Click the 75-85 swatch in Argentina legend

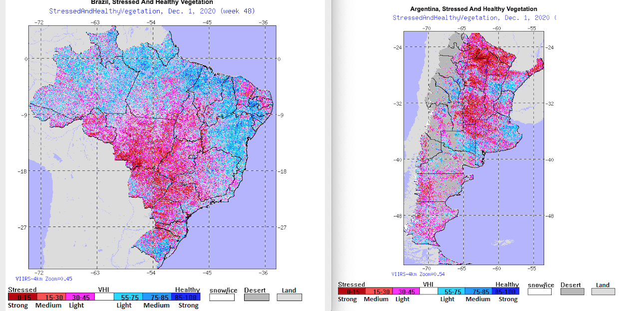tap(478, 291)
